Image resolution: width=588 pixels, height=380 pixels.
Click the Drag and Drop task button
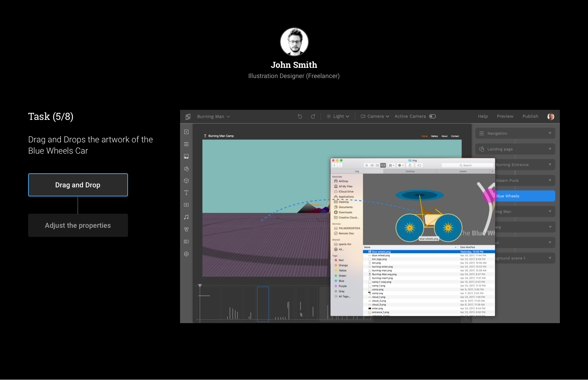click(78, 185)
